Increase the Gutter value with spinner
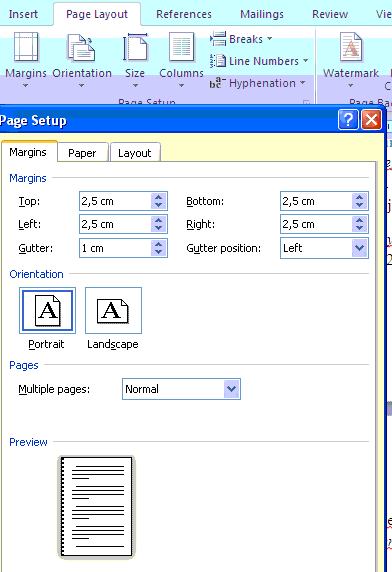Image resolution: width=392 pixels, height=572 pixels. 159,244
